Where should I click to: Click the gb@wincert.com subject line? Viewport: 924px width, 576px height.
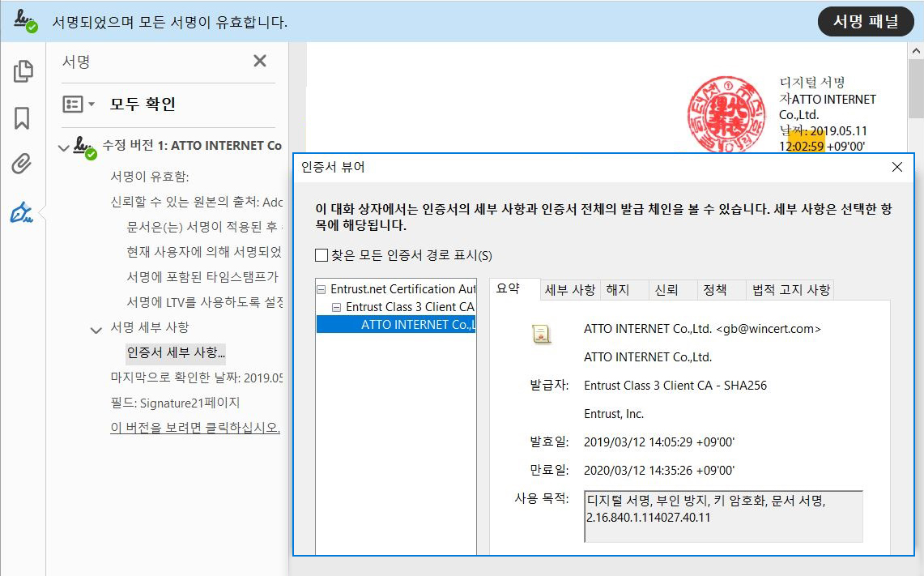[702, 329]
